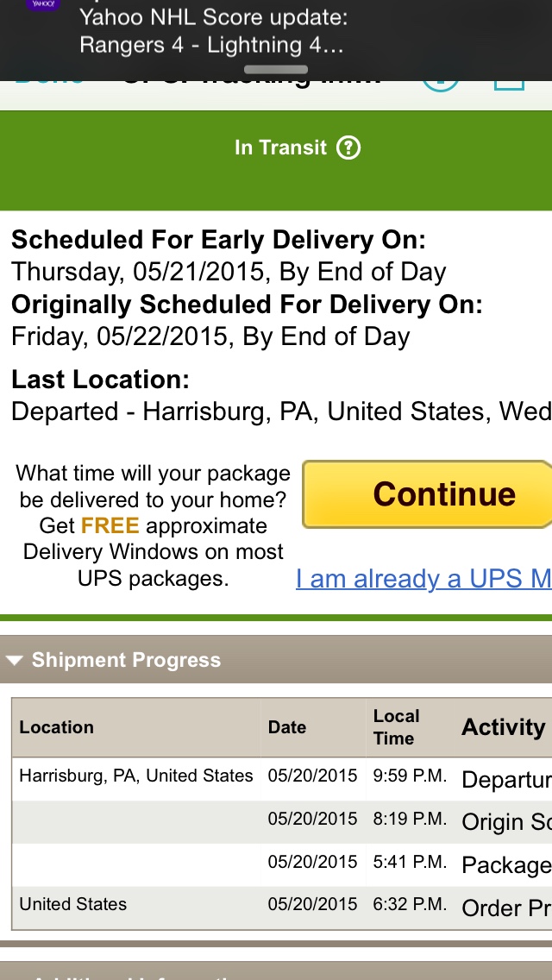Tap the notification banner grabber handle
Screen dimensions: 552x980
276,69
